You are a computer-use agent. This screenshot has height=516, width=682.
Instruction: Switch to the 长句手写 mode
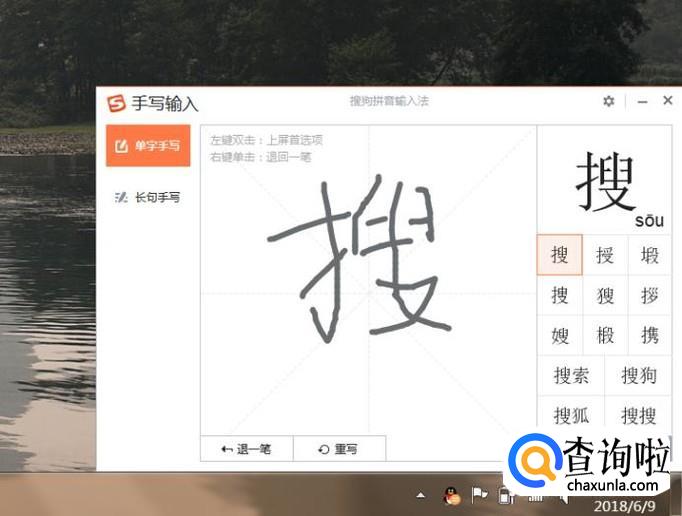pyautogui.click(x=148, y=198)
